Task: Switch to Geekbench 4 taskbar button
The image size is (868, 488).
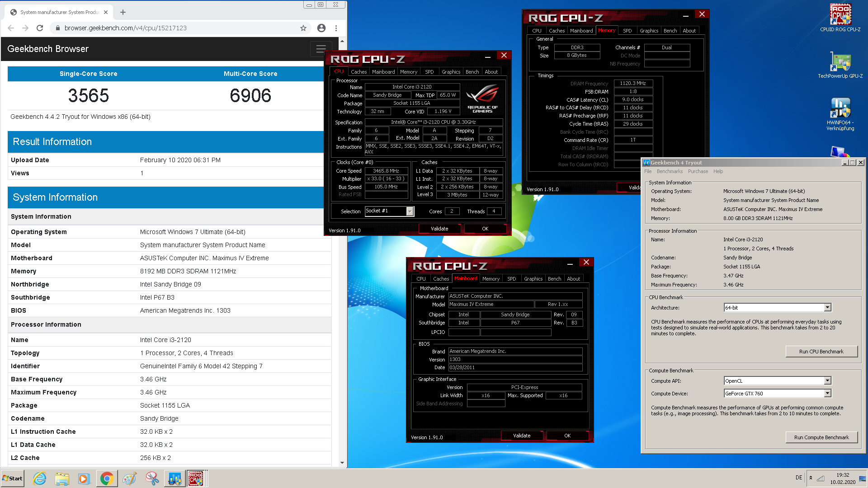Action: point(175,479)
